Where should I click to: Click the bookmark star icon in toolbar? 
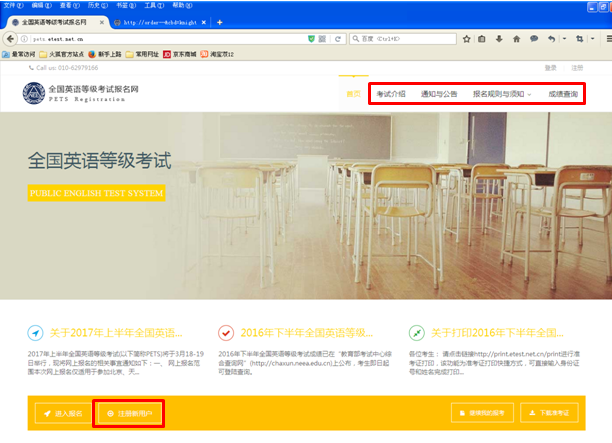(x=464, y=38)
